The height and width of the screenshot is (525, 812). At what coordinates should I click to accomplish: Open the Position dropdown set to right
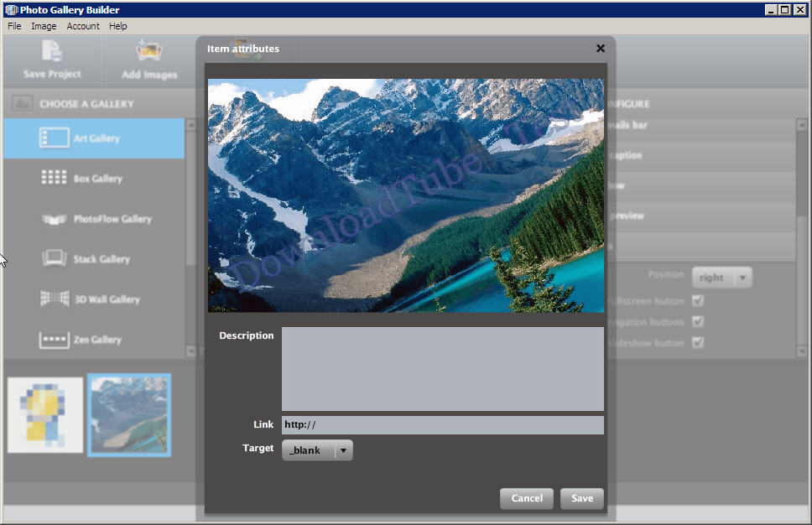click(x=721, y=278)
